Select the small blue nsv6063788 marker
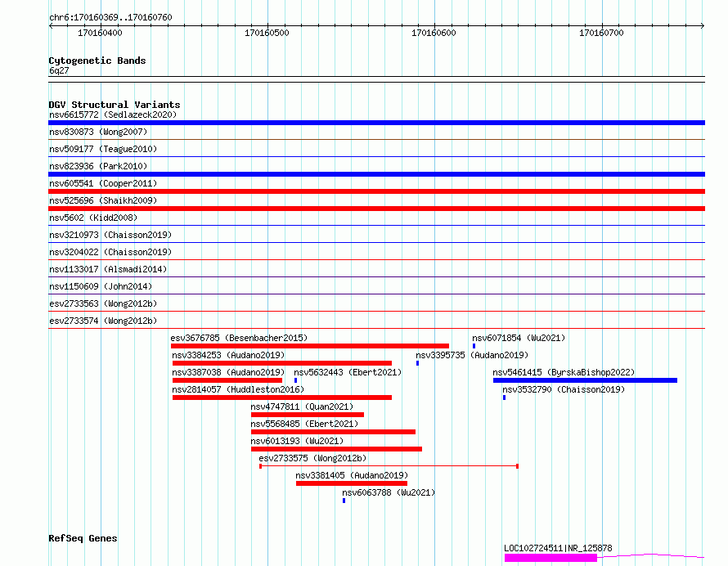The height and width of the screenshot is (566, 728). point(344,501)
